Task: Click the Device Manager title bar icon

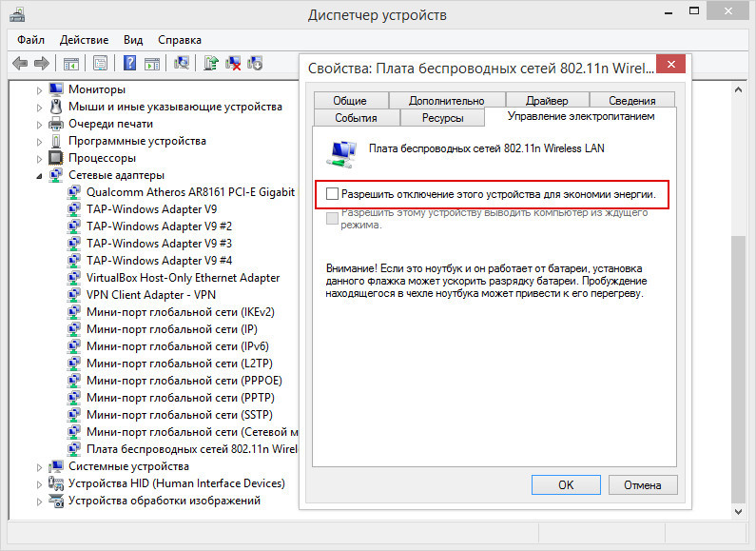Action: tap(17, 14)
